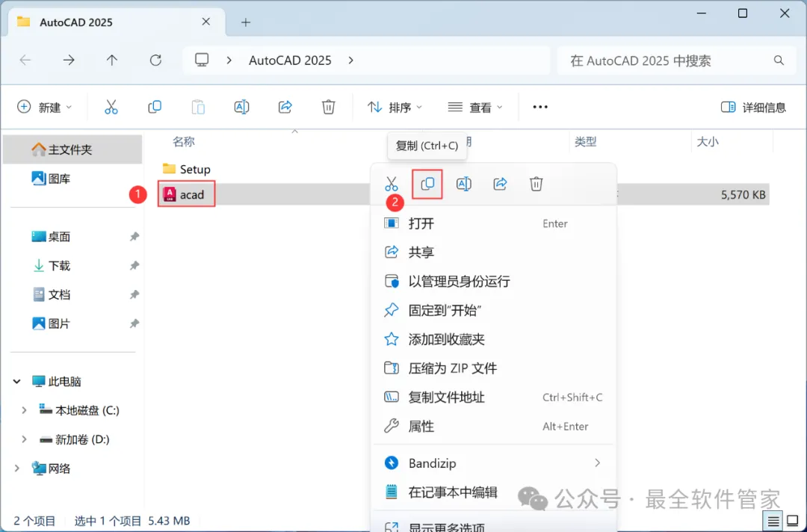Open the 查看 view dropdown
The image size is (807, 532).
tap(475, 107)
